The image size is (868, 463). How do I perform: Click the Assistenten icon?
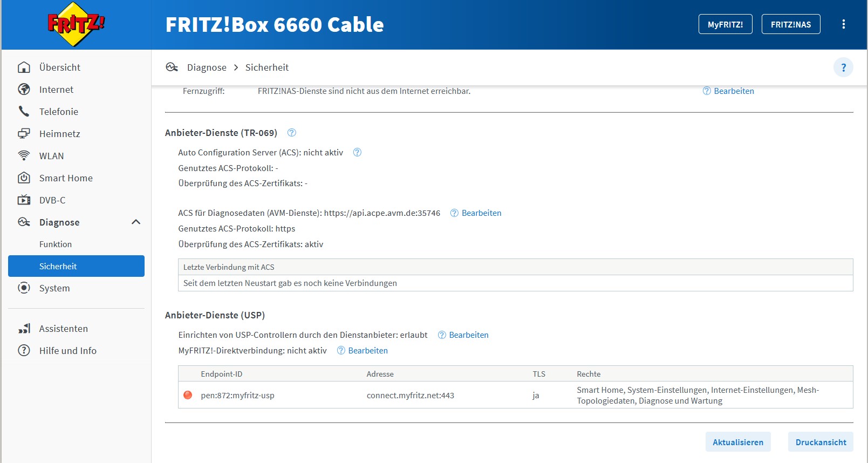coord(24,329)
